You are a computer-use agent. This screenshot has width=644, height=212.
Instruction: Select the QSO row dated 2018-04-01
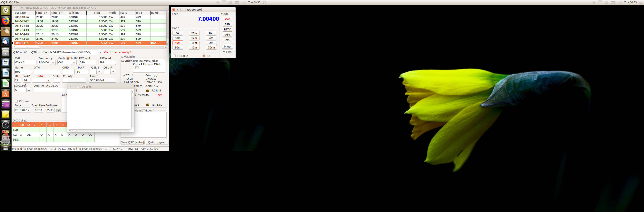[x=90, y=43]
